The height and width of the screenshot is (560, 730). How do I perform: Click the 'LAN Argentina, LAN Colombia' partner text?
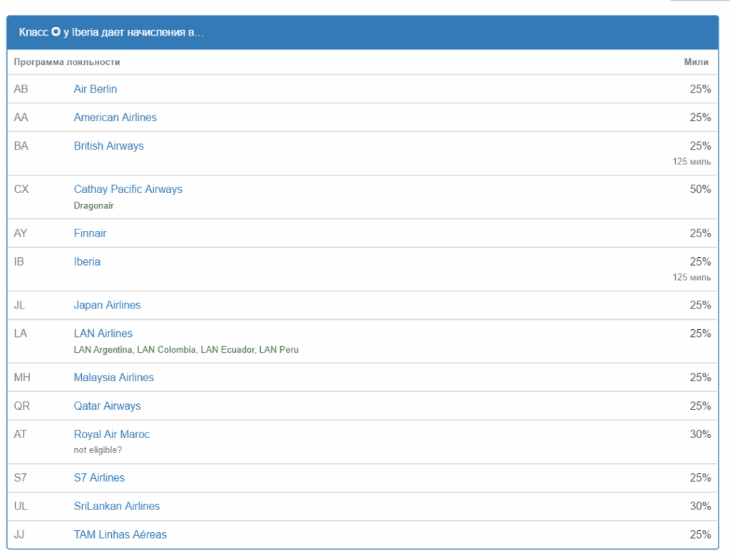(x=135, y=350)
